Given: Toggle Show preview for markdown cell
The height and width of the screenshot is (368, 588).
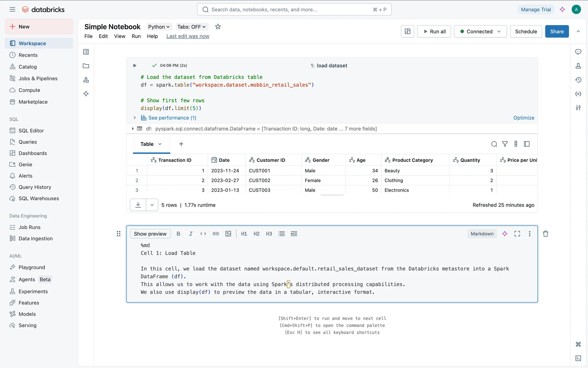Looking at the screenshot, I should (150, 234).
